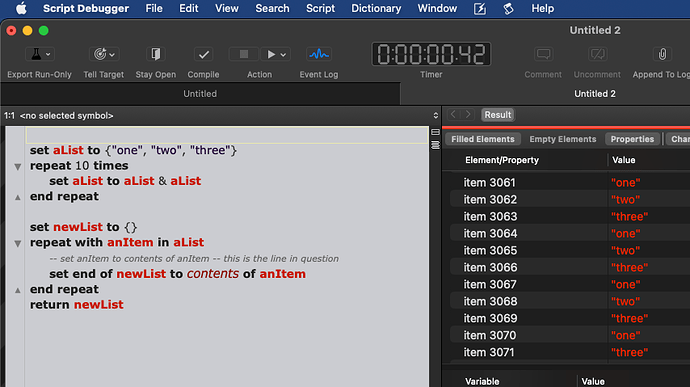Click the timer display
Image resolution: width=690 pixels, height=387 pixels.
click(x=431, y=54)
